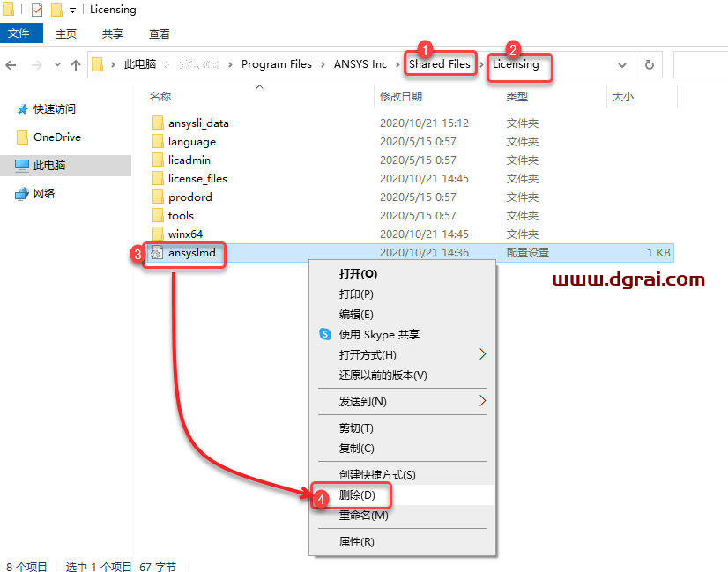This screenshot has width=728, height=572.
Task: Select 此电脑 in address breadcrumb
Action: (x=140, y=64)
